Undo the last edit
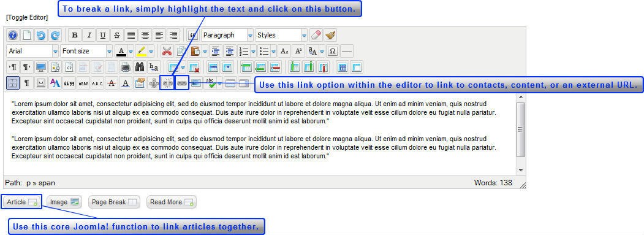Viewport: 644px width, 235px height. (40, 35)
